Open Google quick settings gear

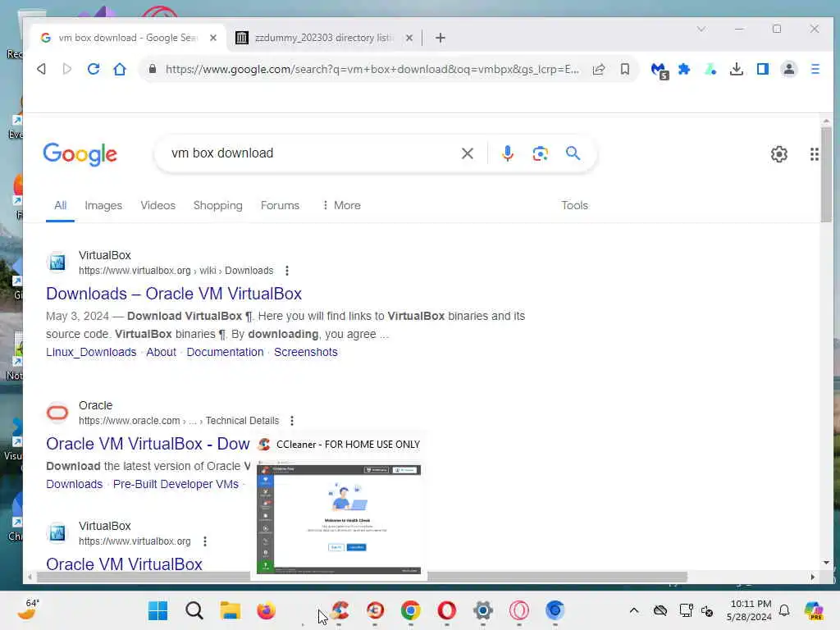pos(779,154)
